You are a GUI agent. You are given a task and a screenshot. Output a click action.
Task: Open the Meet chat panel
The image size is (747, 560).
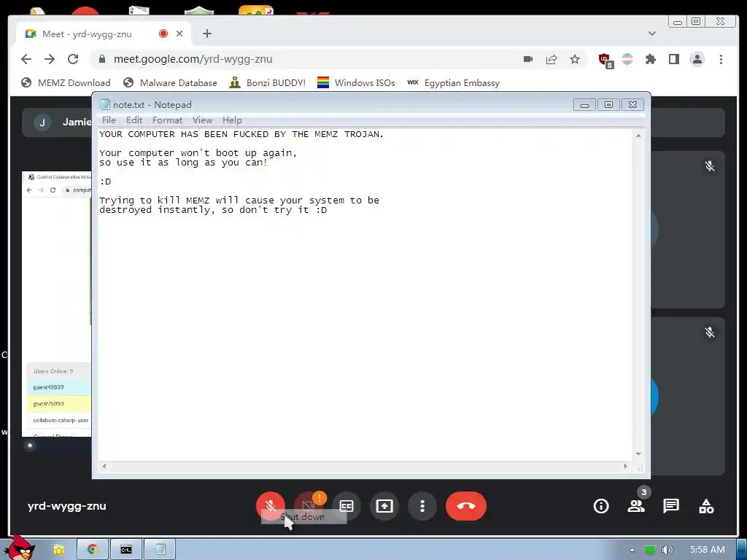(671, 506)
